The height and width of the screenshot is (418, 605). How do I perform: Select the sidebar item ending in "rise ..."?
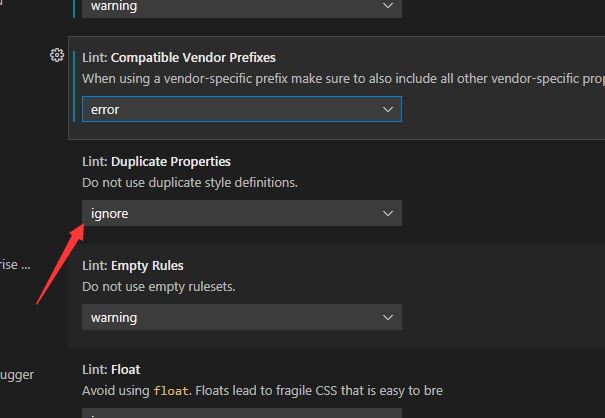17,265
